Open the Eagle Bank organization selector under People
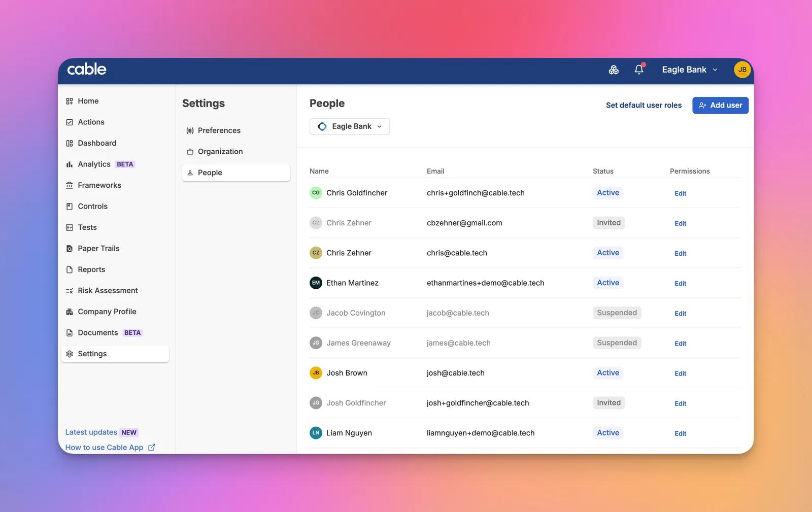Screen dimensions: 812x512 (x=350, y=126)
